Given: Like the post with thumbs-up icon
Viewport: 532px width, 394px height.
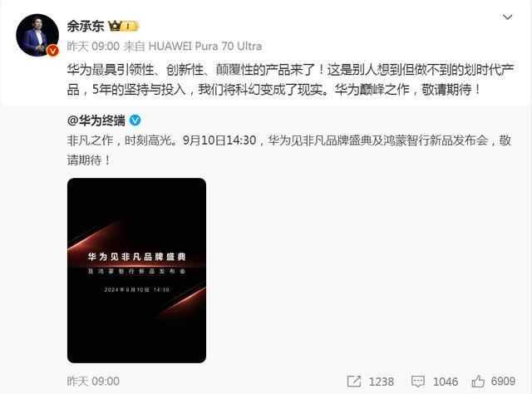Looking at the screenshot, I should coord(478,381).
